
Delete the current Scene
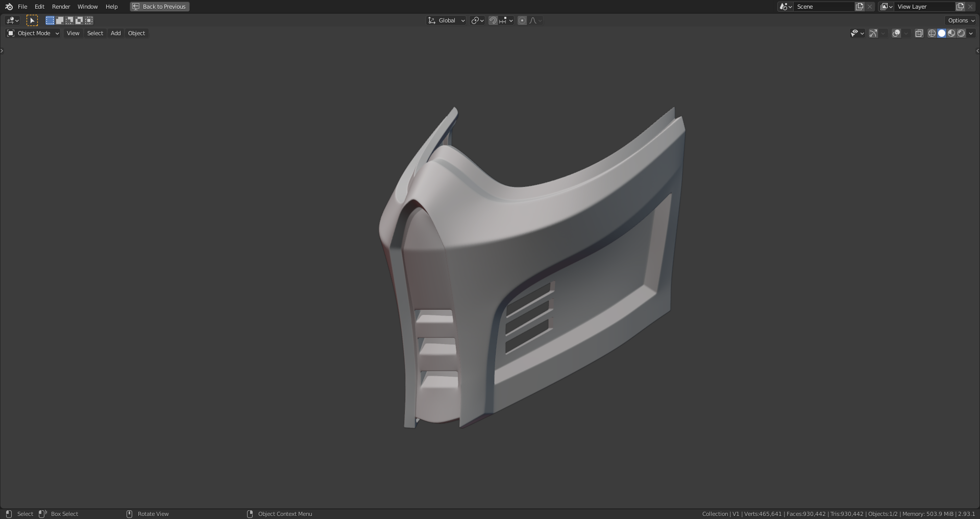coord(870,7)
